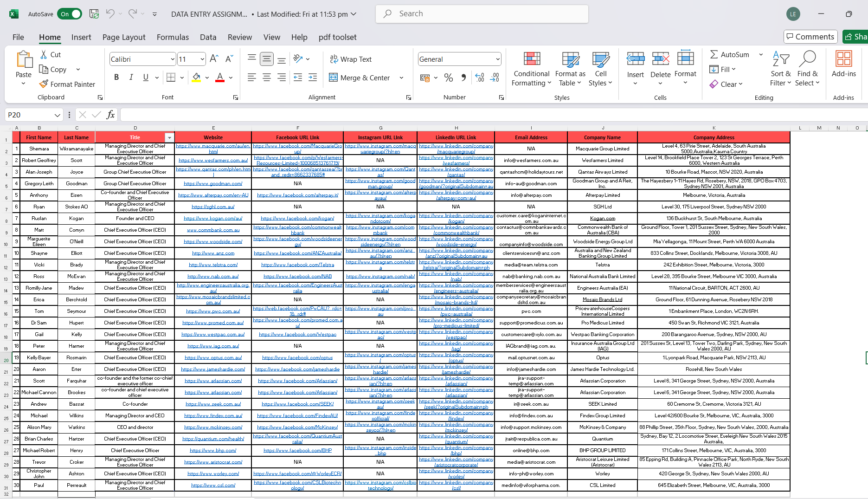The width and height of the screenshot is (868, 499).
Task: Toggle Center horizontal alignment
Action: coord(267,77)
